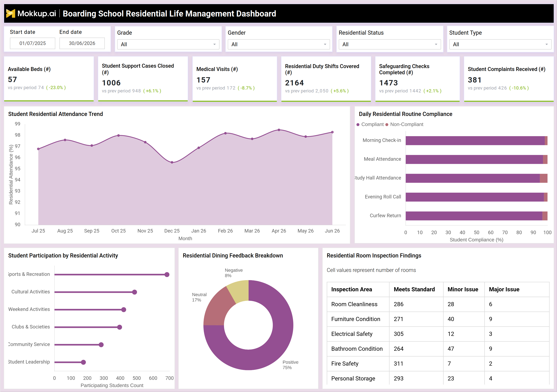Click the Morning Check-in compliant bar
The image size is (557, 392).
[475, 141]
